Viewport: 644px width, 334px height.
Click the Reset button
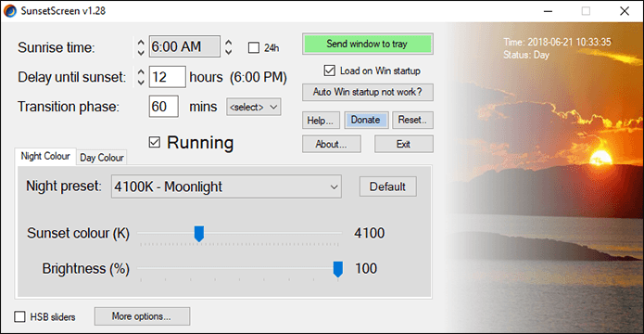tap(412, 121)
